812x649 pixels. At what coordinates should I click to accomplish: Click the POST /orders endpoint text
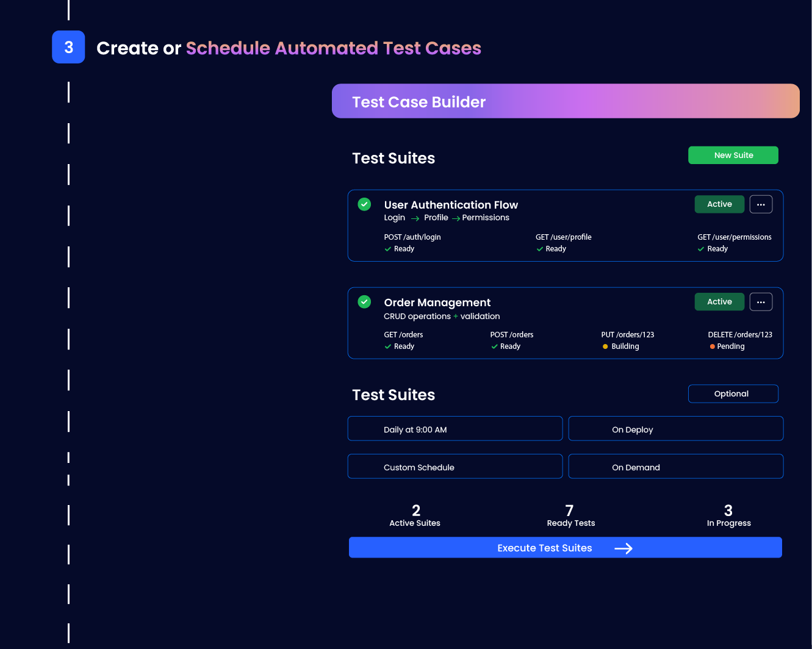tap(512, 335)
